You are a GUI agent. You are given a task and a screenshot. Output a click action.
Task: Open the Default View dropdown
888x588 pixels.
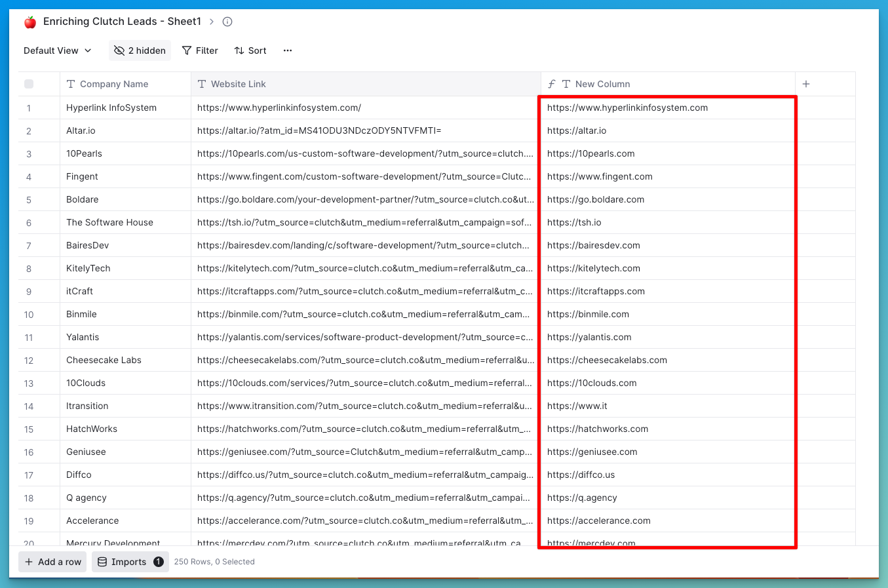coord(58,50)
